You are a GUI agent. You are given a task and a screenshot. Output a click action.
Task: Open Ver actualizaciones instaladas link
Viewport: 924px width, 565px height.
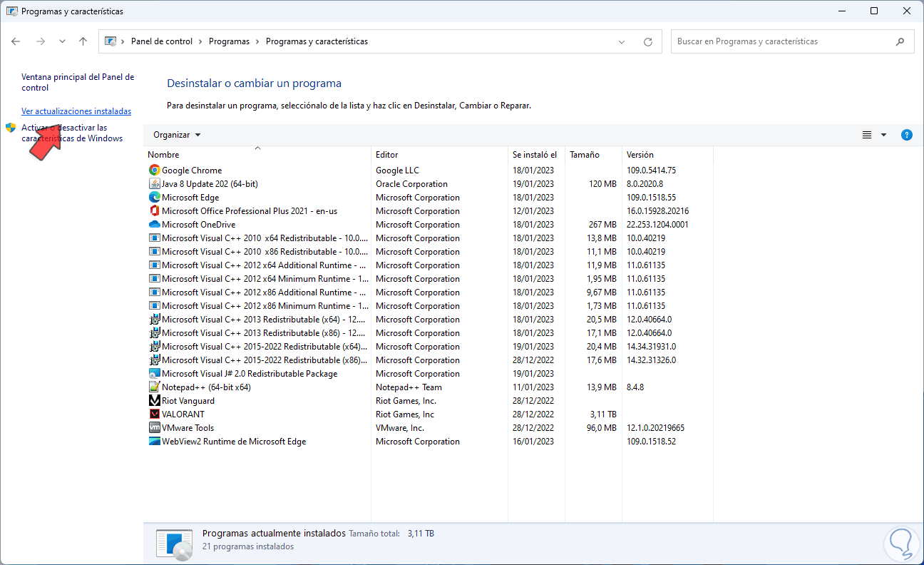tap(76, 111)
